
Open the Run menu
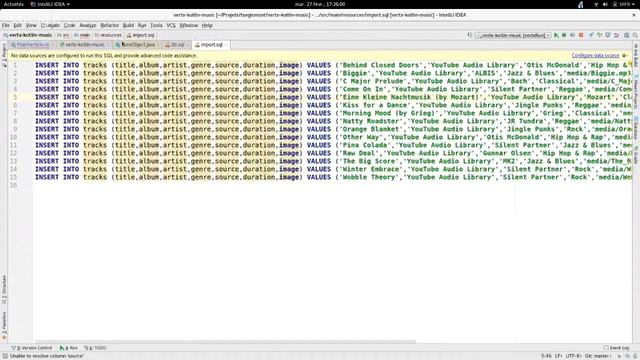pos(142,25)
